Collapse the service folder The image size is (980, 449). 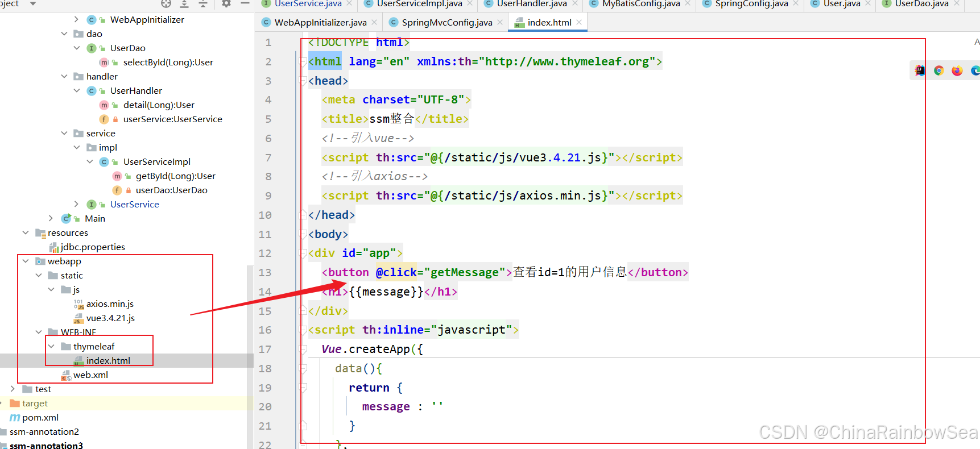click(64, 133)
